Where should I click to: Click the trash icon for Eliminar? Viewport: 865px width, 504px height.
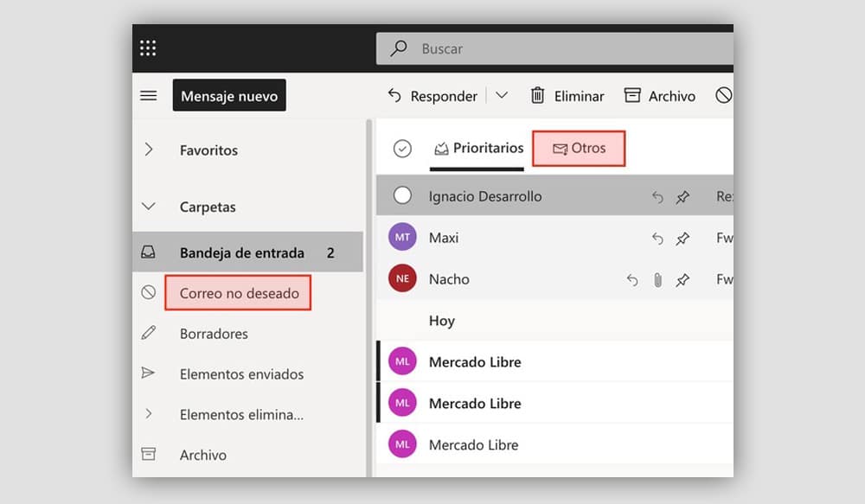click(x=538, y=96)
